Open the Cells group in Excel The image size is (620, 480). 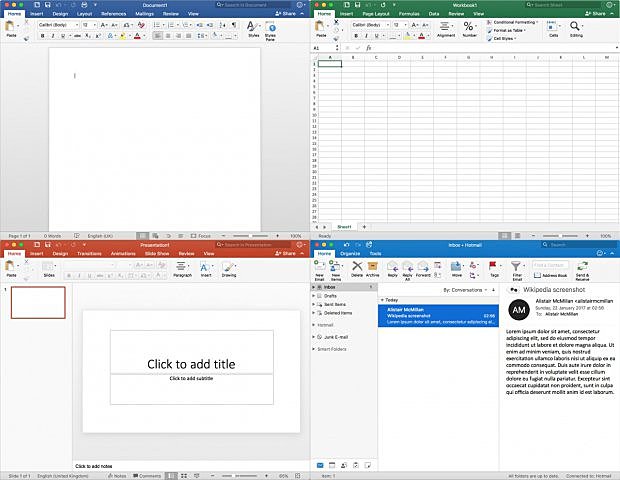(552, 27)
